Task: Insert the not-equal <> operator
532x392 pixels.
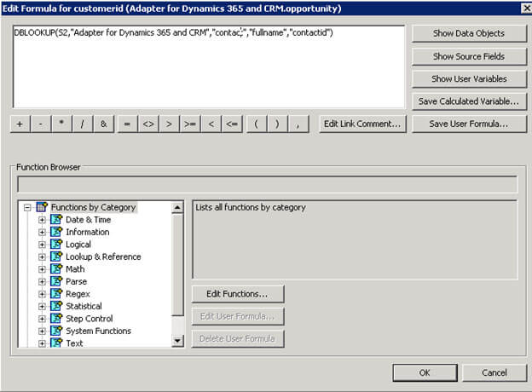Action: [148, 124]
